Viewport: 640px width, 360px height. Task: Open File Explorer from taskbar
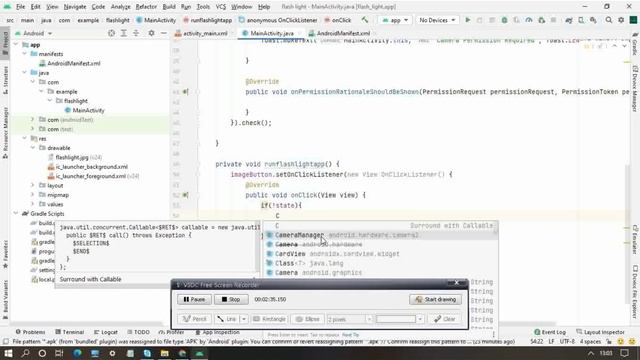(x=164, y=353)
